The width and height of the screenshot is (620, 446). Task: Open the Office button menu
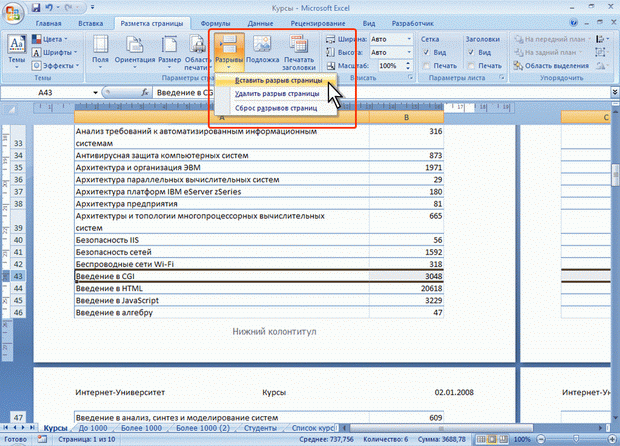click(13, 13)
